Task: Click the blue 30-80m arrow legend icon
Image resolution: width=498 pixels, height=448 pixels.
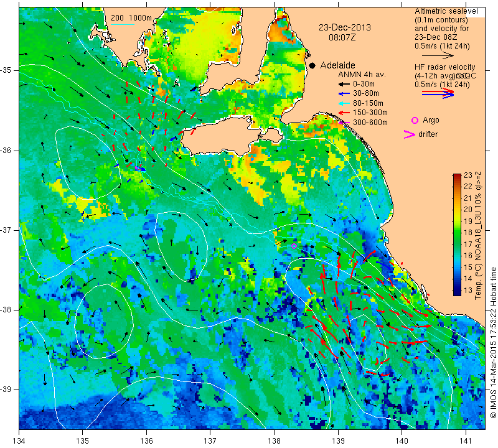Action: coord(344,94)
